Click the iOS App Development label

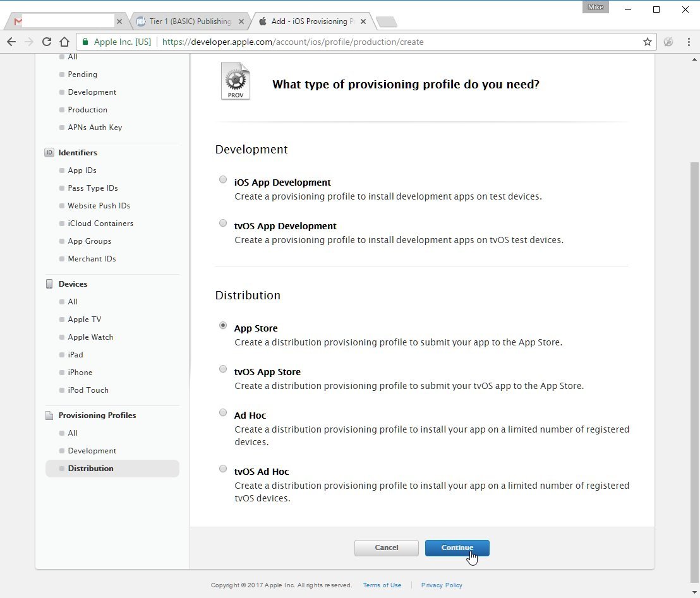coord(282,182)
